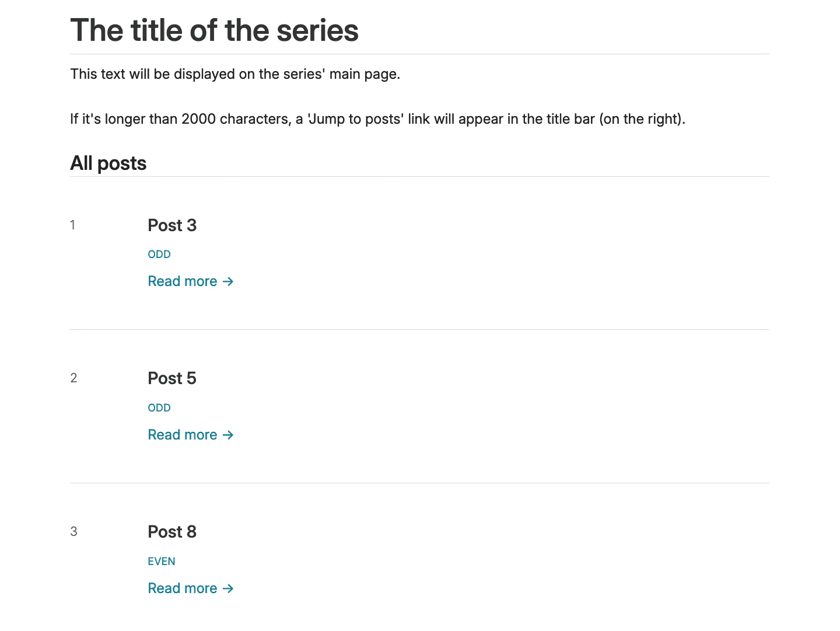Click the arrow icon next to Post 8's Read more

pyautogui.click(x=228, y=588)
